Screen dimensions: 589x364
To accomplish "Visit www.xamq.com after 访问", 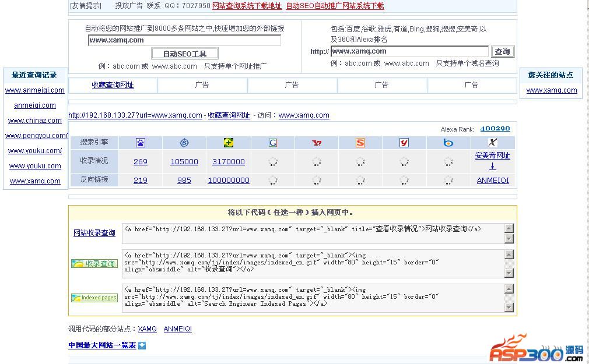I will 304,115.
